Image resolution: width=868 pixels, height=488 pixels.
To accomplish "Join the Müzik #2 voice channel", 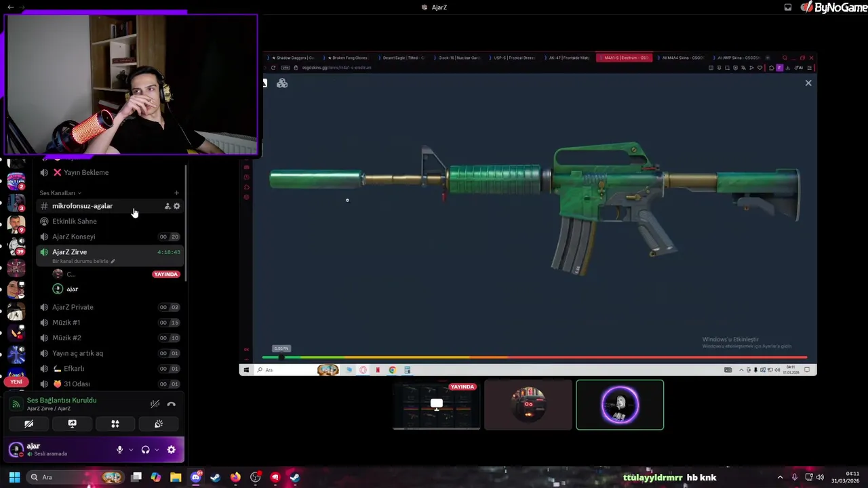I will [x=109, y=338].
